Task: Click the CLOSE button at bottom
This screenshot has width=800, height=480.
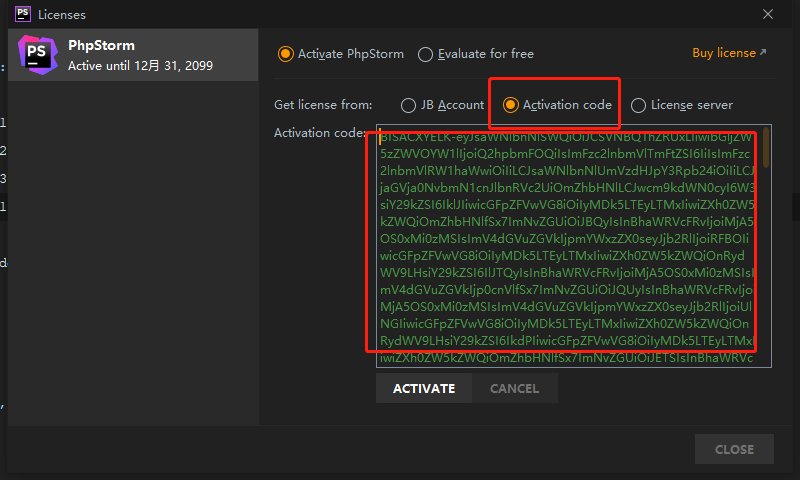Action: tap(734, 449)
